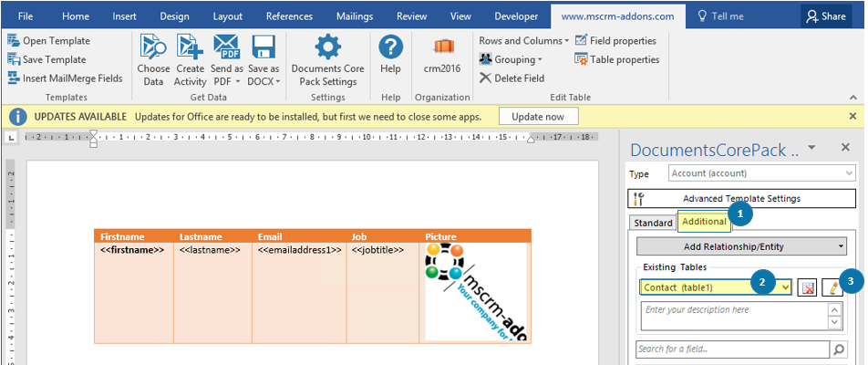Click the Save as DOCX icon

[x=264, y=47]
